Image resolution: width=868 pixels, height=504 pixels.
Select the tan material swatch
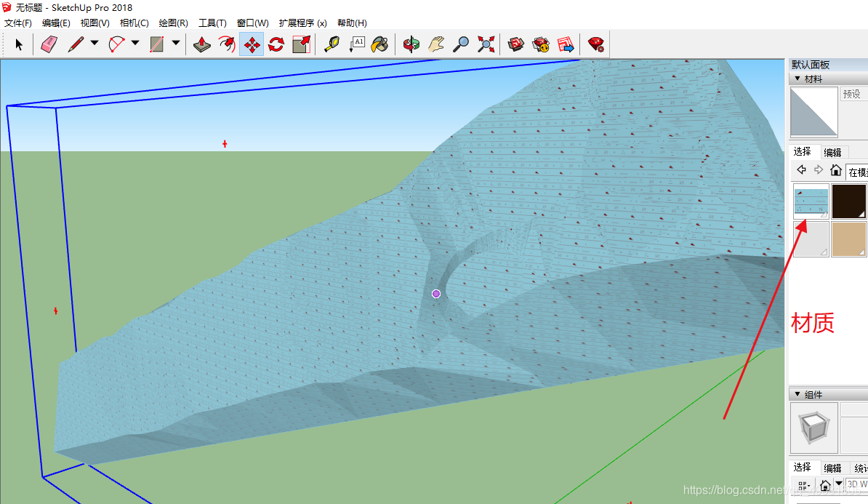coord(848,239)
